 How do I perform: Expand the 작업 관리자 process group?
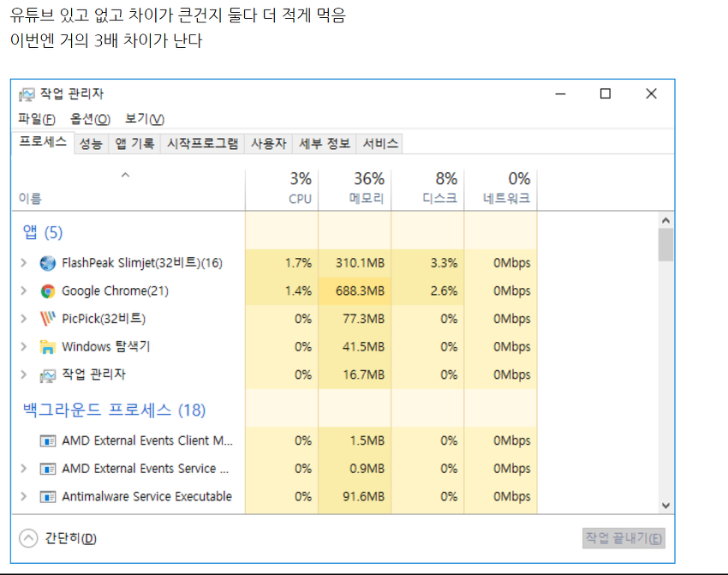[x=24, y=374]
